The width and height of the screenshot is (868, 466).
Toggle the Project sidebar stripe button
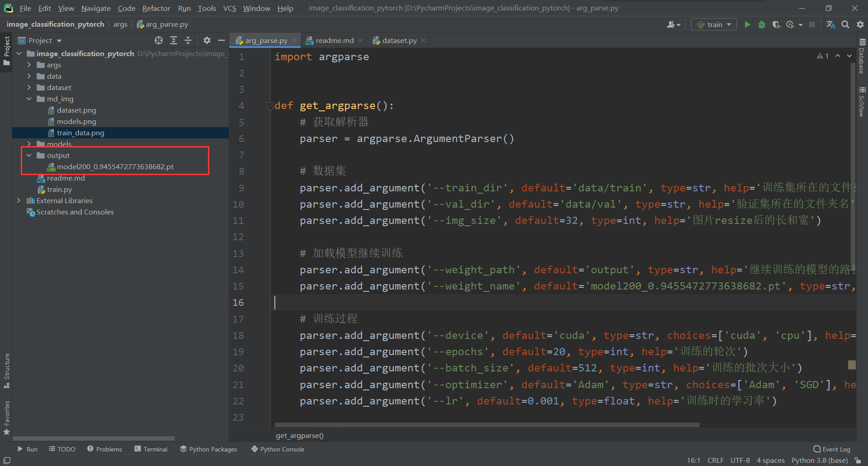[7, 51]
